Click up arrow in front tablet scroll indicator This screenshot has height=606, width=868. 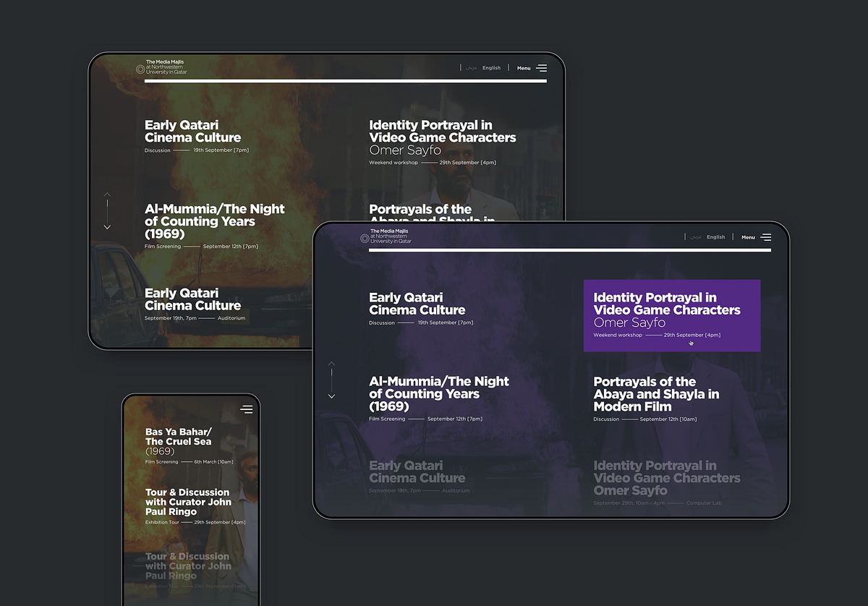point(331,364)
